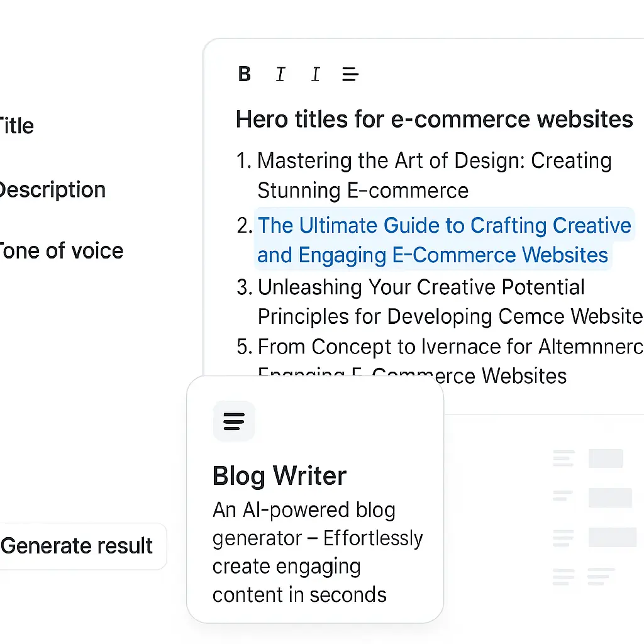
Task: Click the Mastering the Art of Design title
Action: [x=434, y=161]
